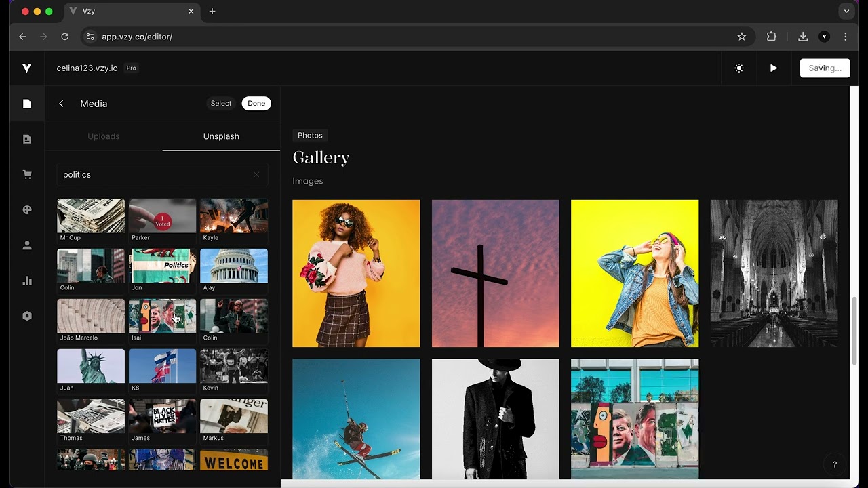Open the user account sidebar icon
Image resolution: width=868 pixels, height=488 pixels.
pyautogui.click(x=27, y=245)
